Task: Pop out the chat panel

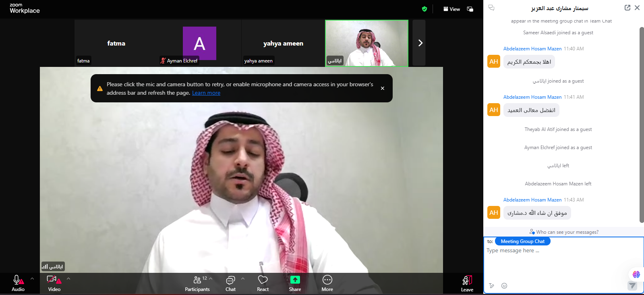Action: (x=627, y=8)
